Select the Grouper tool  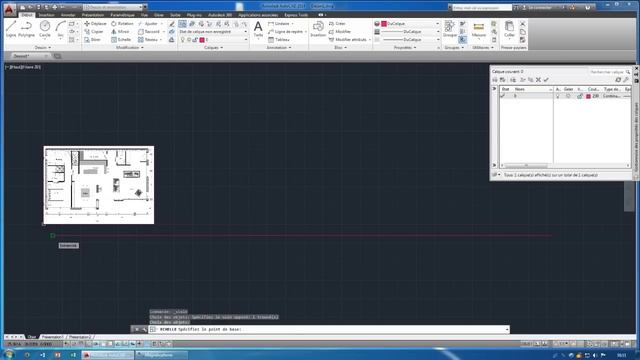450,29
